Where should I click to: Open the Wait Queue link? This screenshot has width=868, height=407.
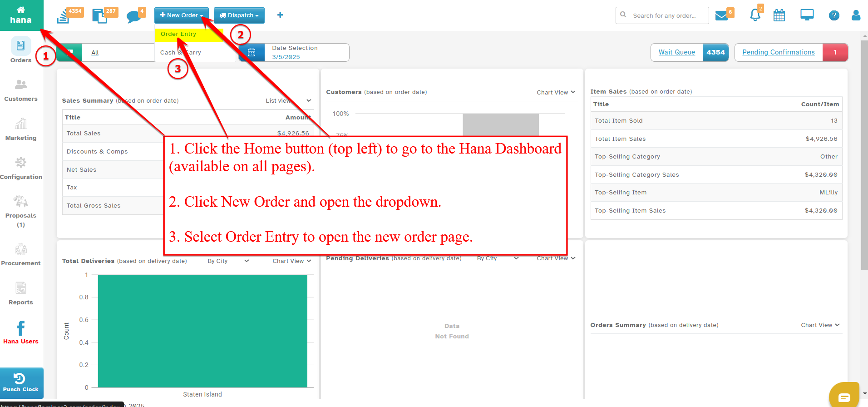coord(677,52)
